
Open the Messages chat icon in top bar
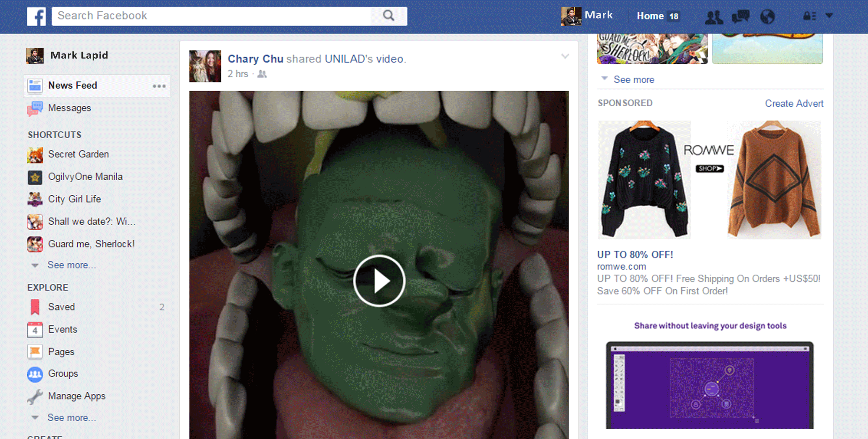(741, 16)
